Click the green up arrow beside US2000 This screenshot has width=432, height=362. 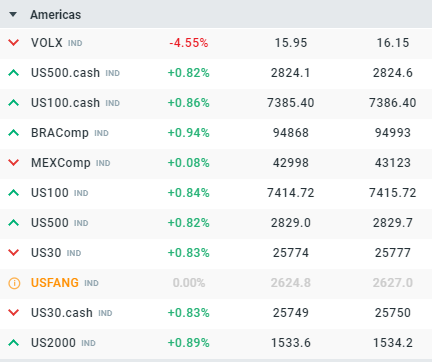(14, 343)
